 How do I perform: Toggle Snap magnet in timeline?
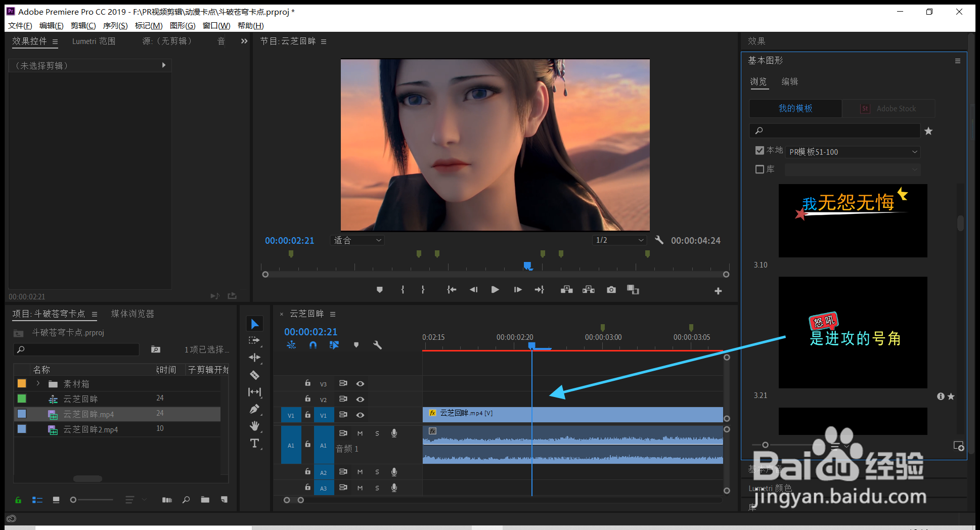(x=313, y=345)
